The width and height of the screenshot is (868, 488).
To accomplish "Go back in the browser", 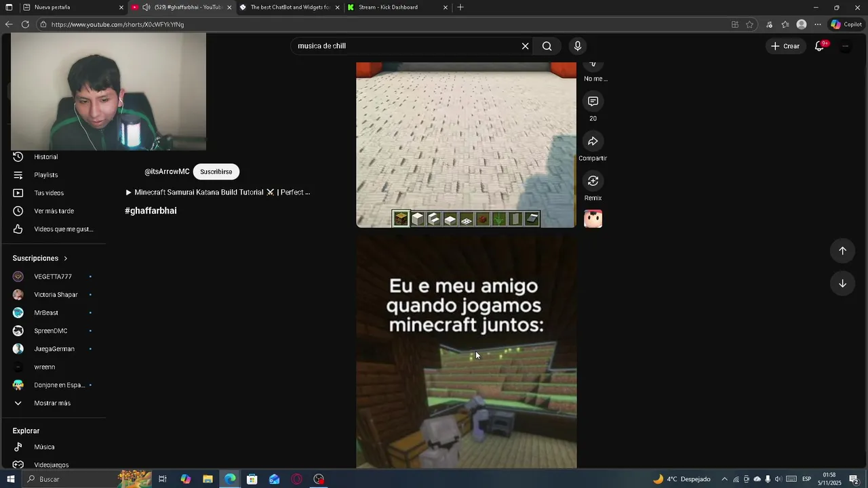I will coord(8,24).
